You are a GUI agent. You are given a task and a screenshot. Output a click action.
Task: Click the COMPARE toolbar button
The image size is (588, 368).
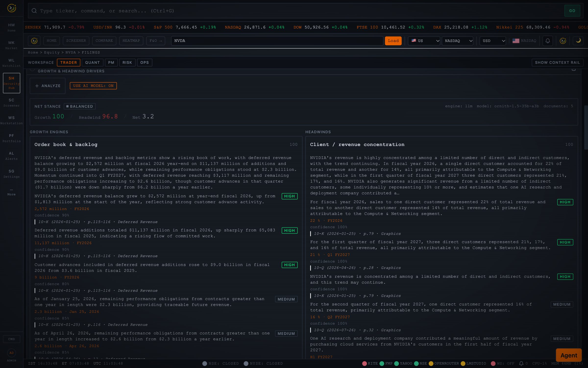(x=104, y=41)
